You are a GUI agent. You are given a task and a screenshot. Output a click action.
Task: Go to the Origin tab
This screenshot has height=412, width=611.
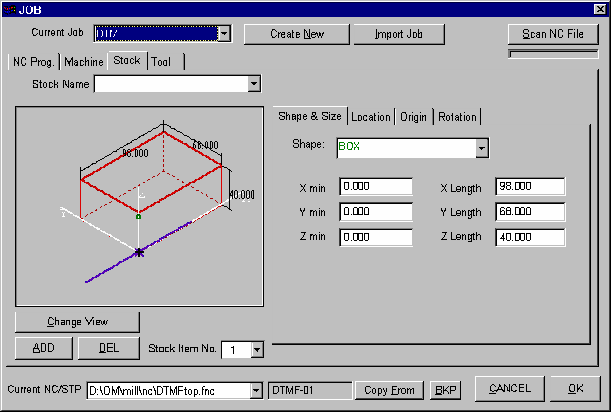(414, 117)
